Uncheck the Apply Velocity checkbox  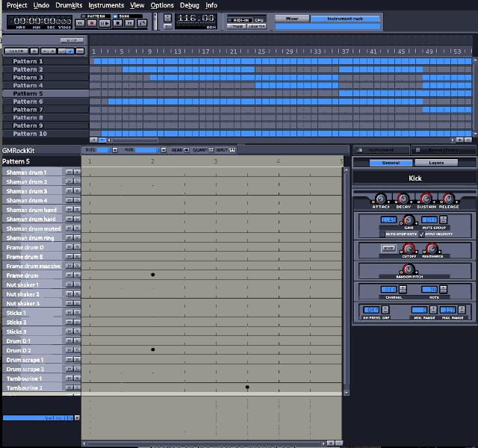[x=422, y=234]
